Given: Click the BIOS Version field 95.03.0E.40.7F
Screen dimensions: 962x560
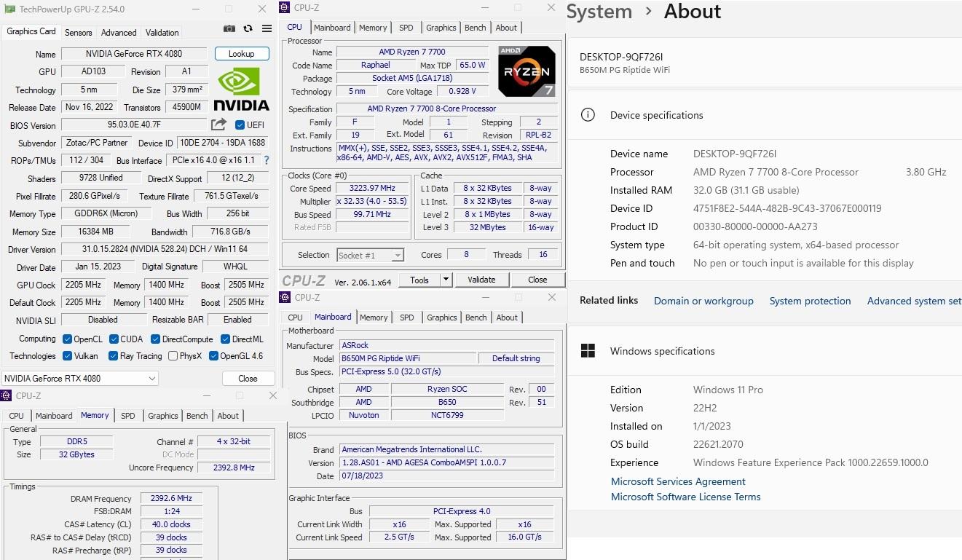Looking at the screenshot, I should point(134,125).
